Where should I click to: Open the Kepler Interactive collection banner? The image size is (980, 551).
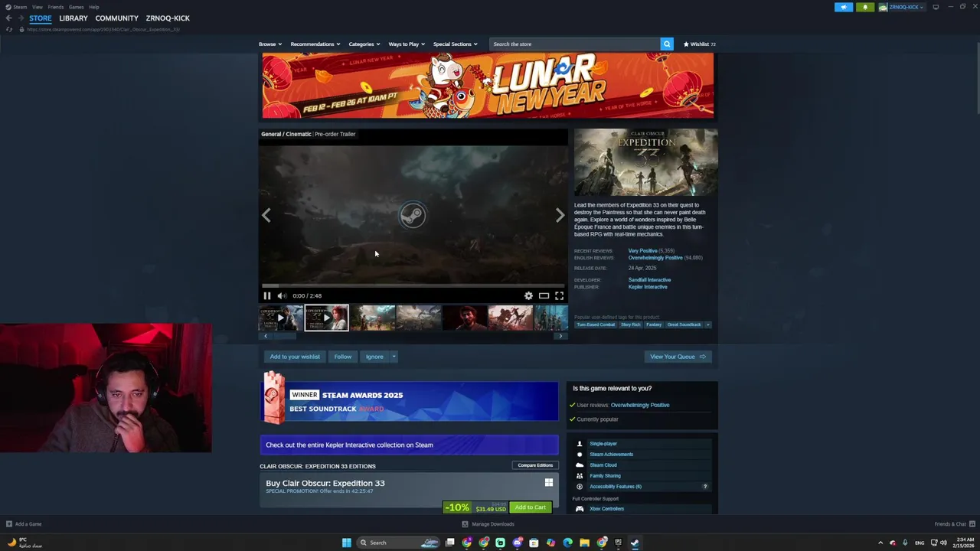point(409,445)
